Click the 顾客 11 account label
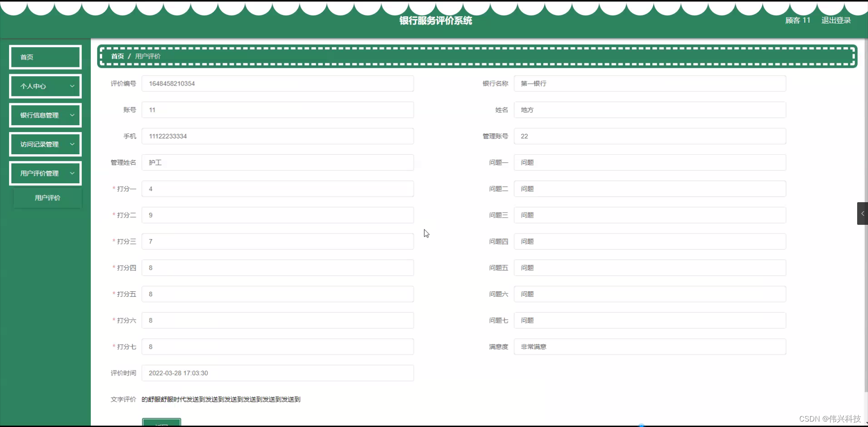This screenshot has height=427, width=868. [x=797, y=20]
